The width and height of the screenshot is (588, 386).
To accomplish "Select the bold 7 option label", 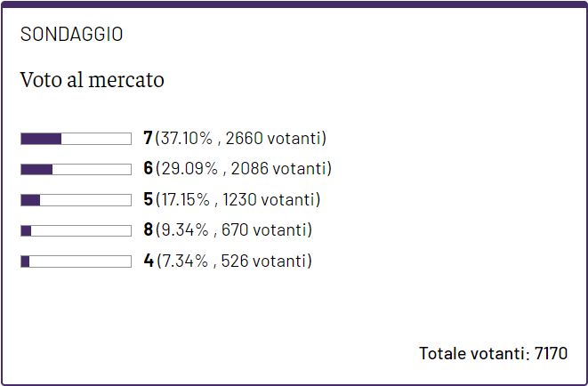I will coord(148,138).
